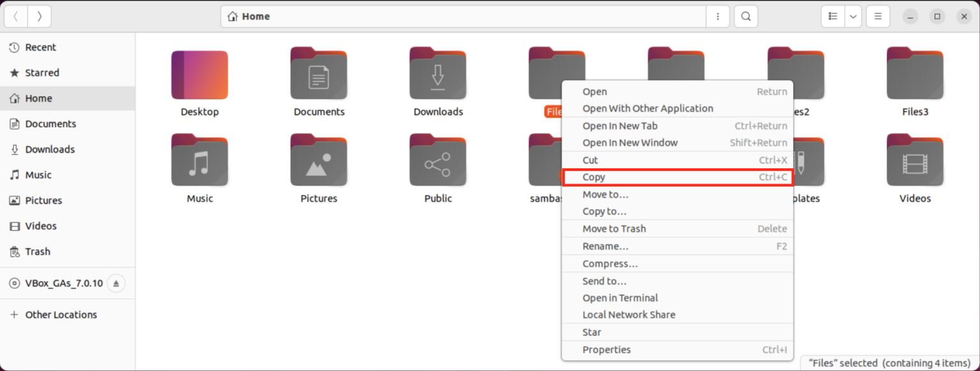Open the Downloads location in the sidebar

49,149
